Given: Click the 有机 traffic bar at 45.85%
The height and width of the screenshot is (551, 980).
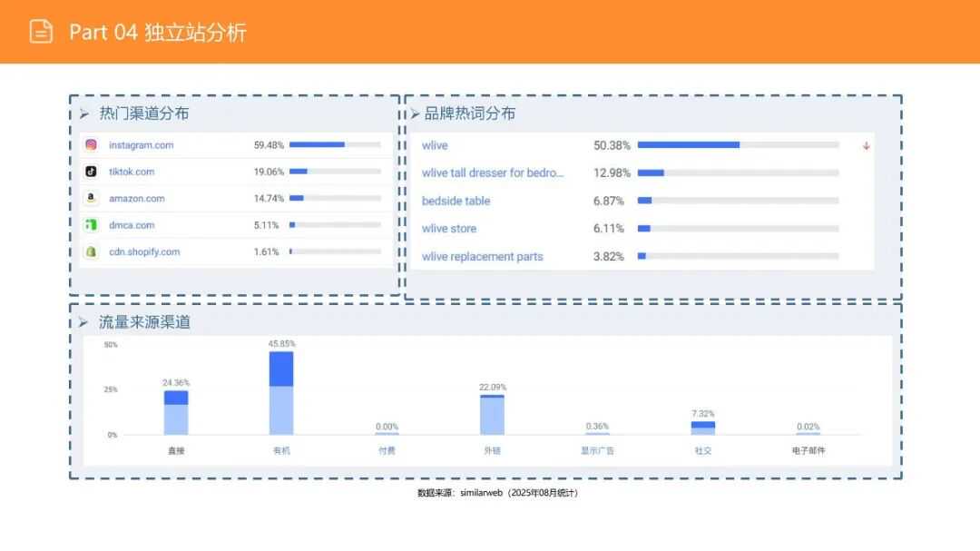Looking at the screenshot, I should [281, 393].
